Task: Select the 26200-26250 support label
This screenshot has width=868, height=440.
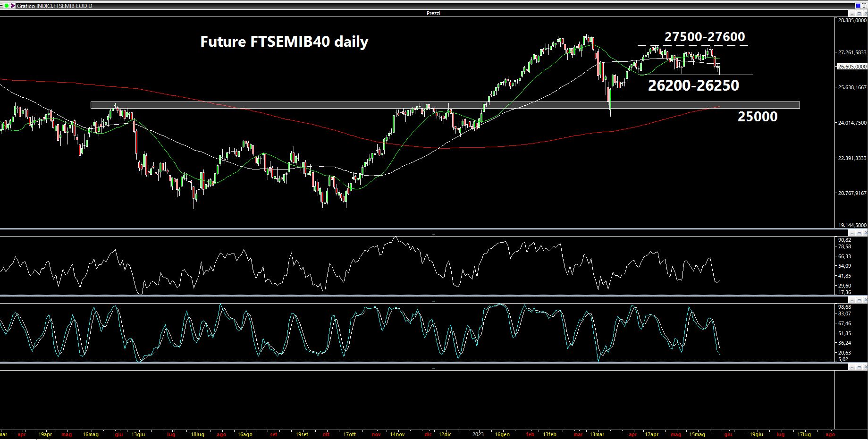Action: (693, 85)
